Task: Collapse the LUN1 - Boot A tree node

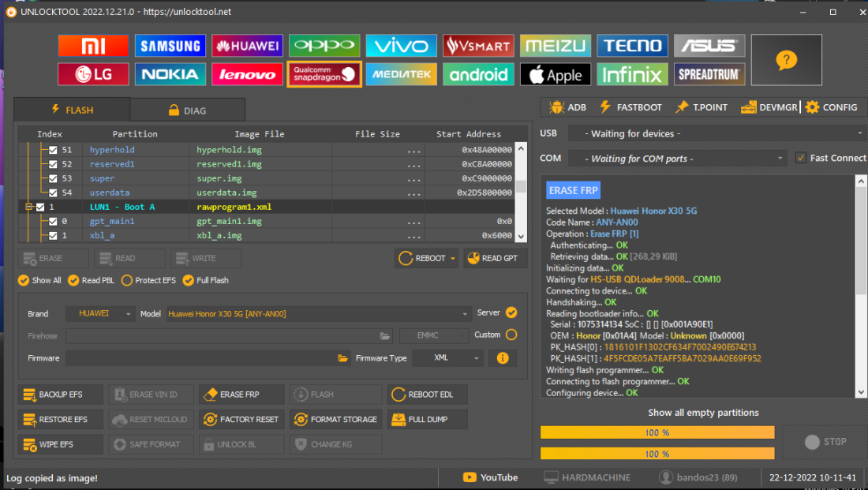Action: tap(28, 207)
